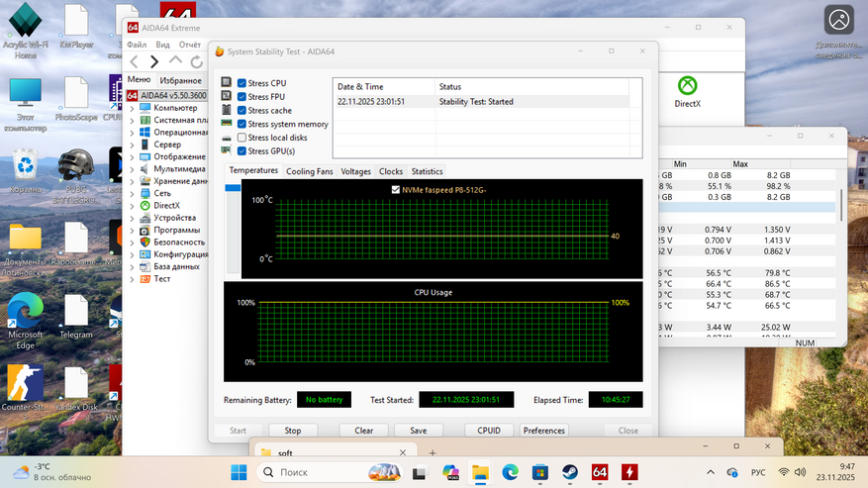Select the Тест tree node
The width and height of the screenshot is (868, 488).
click(161, 278)
